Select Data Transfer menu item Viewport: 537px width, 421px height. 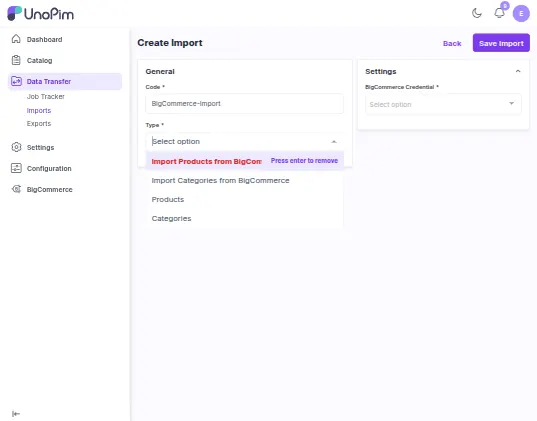pyautogui.click(x=65, y=81)
